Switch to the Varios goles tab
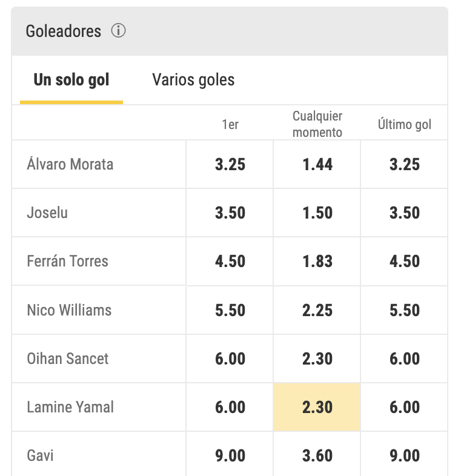The width and height of the screenshot is (458, 476). [x=193, y=79]
